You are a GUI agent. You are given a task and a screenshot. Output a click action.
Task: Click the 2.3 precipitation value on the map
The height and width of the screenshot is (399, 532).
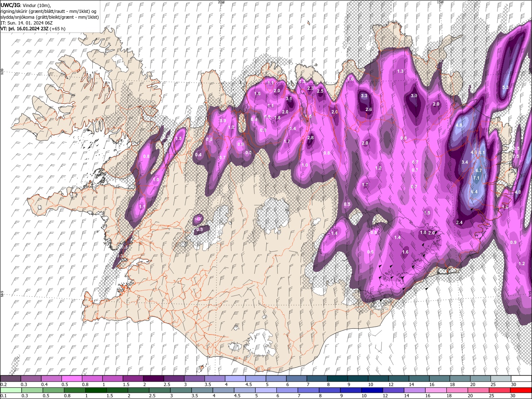(x=310, y=88)
